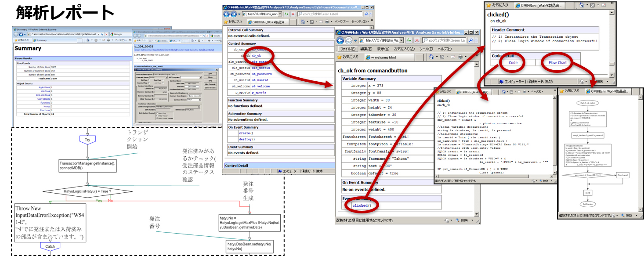Click the red stop X in the Documentation window
Viewport: 644px width, 256px height.
pyautogui.click(x=293, y=14)
